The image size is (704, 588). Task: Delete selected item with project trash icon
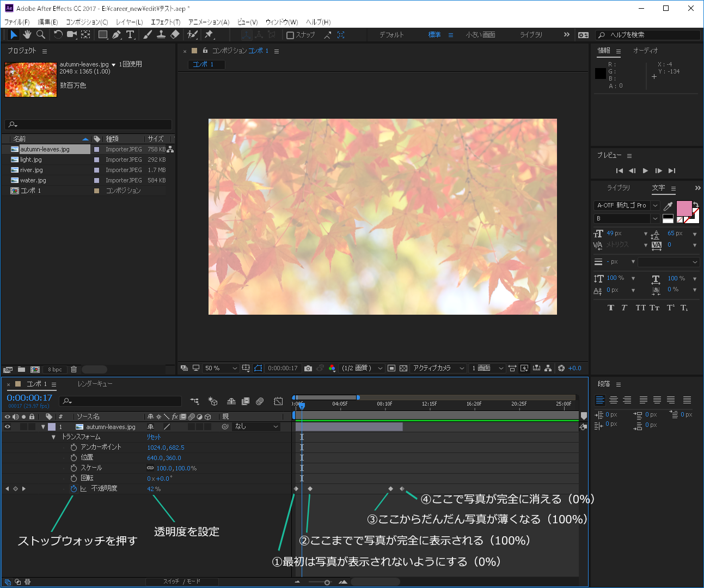[x=74, y=370]
